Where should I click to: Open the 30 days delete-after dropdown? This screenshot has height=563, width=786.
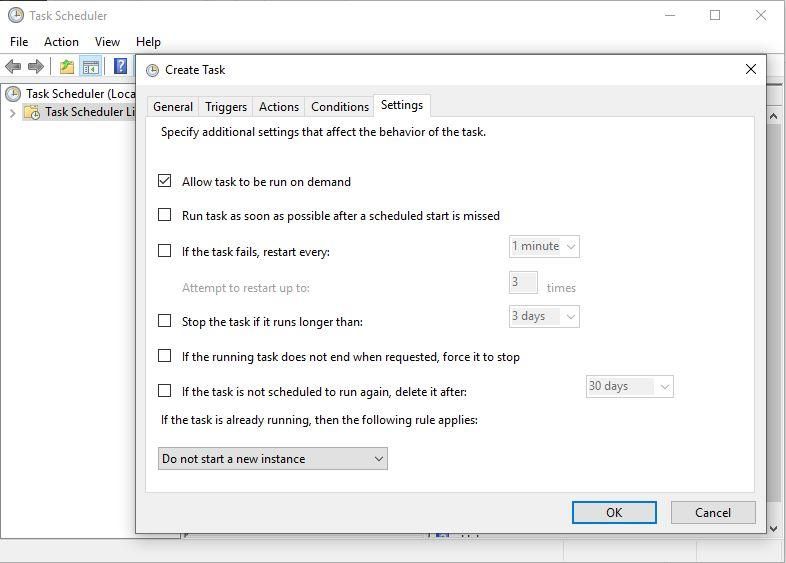(x=630, y=387)
